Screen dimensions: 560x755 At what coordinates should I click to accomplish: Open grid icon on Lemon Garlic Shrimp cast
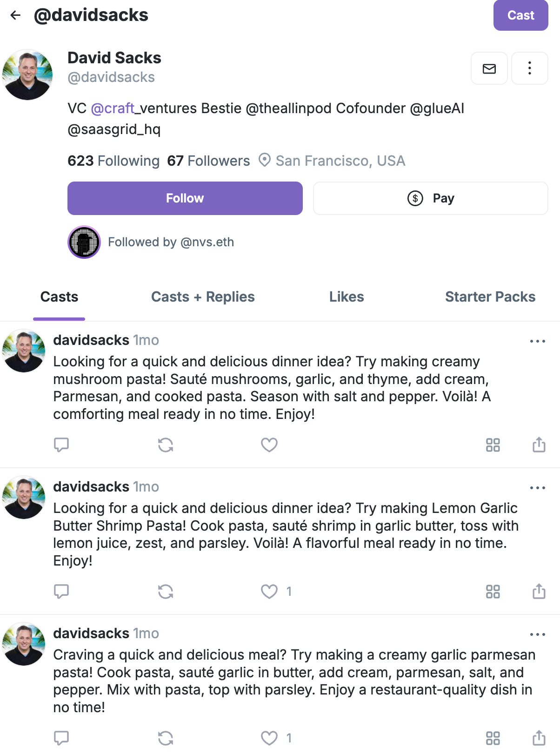[x=493, y=592]
